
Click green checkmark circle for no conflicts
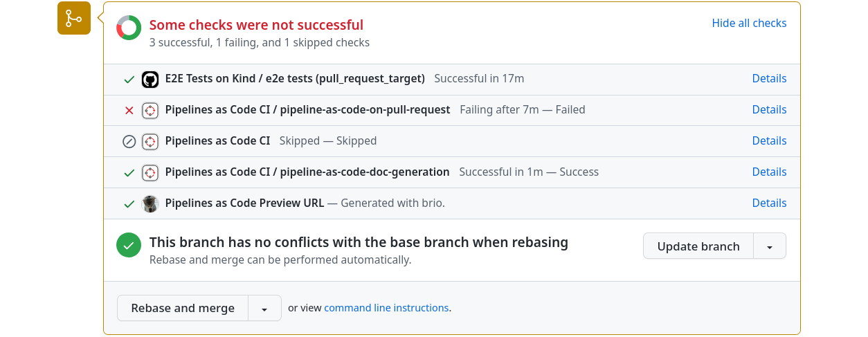click(129, 245)
